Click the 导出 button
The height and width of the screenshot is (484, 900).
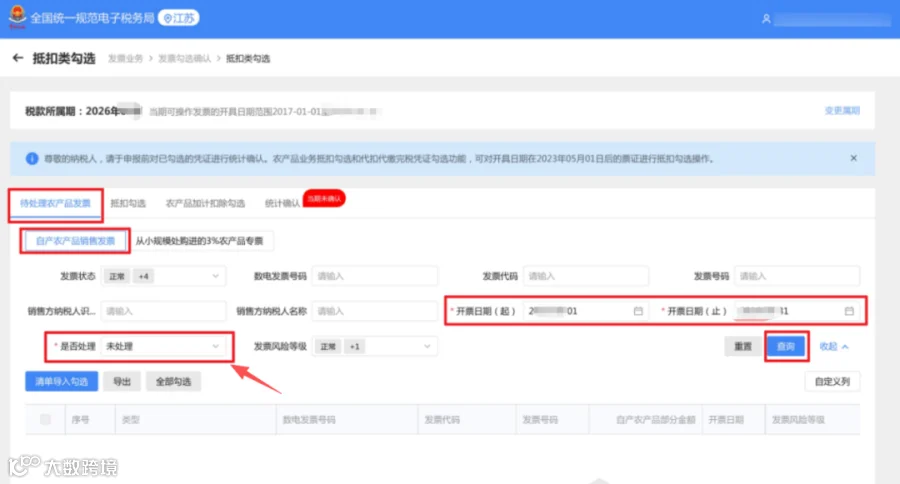[122, 381]
